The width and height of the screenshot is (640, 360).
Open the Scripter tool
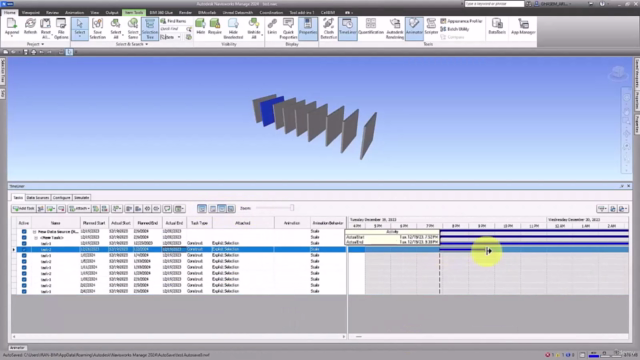pyautogui.click(x=431, y=27)
